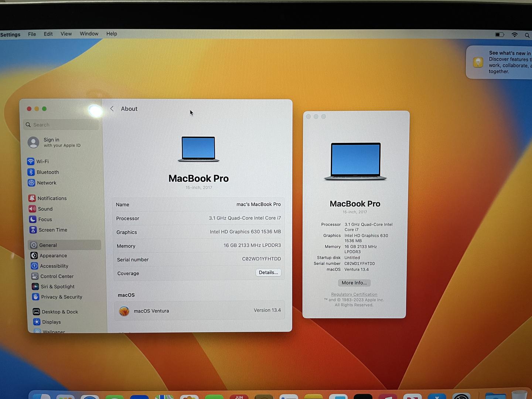This screenshot has width=532, height=399.
Task: Open the Wi-Fi settings in the sidebar
Action: [43, 161]
